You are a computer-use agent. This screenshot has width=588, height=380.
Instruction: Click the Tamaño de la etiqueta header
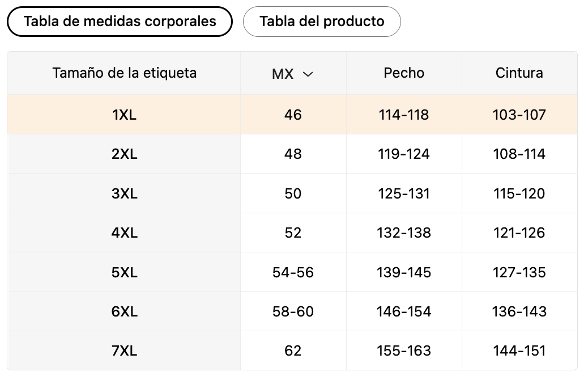pos(124,73)
